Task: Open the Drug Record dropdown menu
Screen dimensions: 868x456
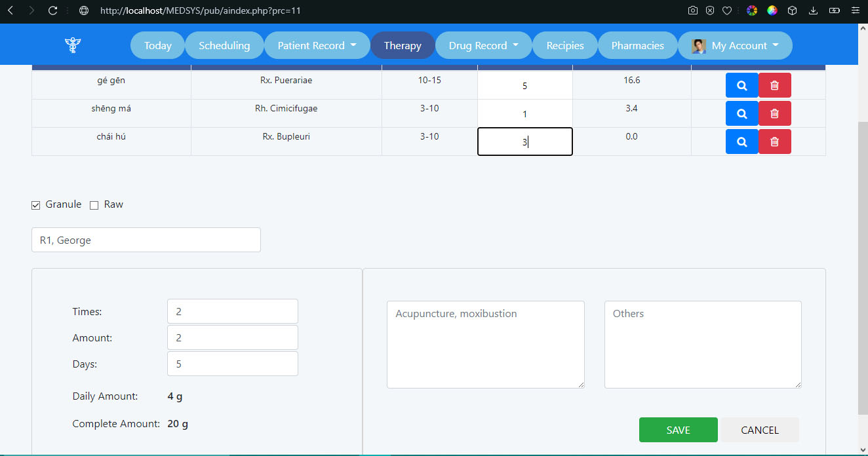Action: click(484, 45)
